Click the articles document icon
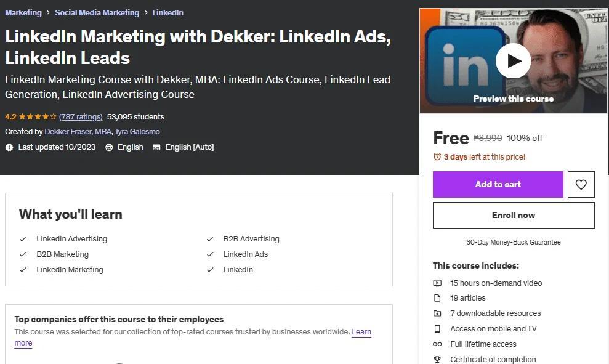This screenshot has width=609, height=364. [x=437, y=298]
